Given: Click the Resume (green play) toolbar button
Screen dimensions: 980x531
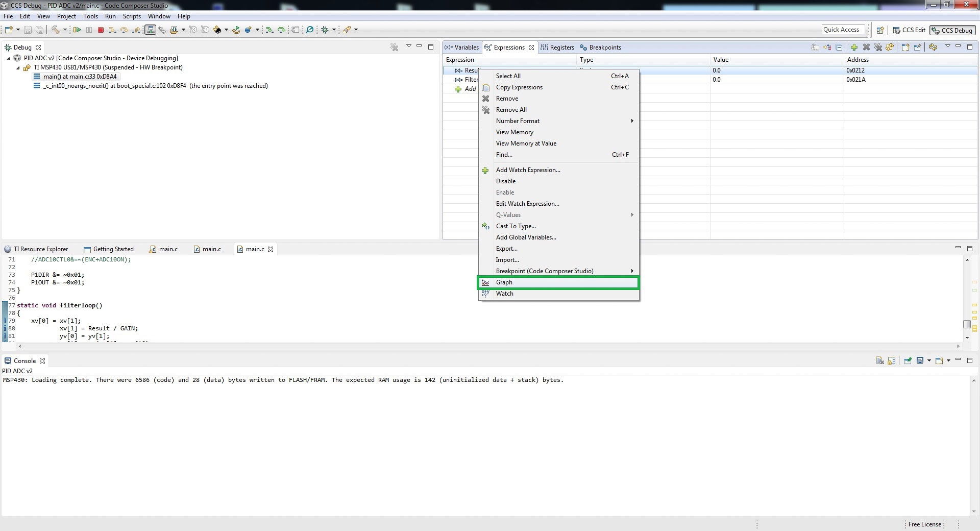Looking at the screenshot, I should (x=77, y=30).
